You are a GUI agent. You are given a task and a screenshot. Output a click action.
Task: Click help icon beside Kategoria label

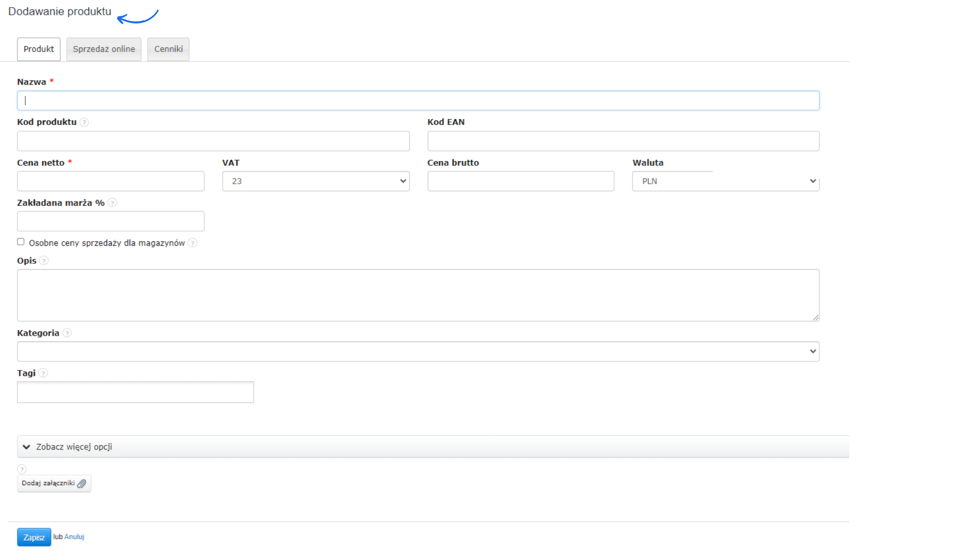pos(67,333)
